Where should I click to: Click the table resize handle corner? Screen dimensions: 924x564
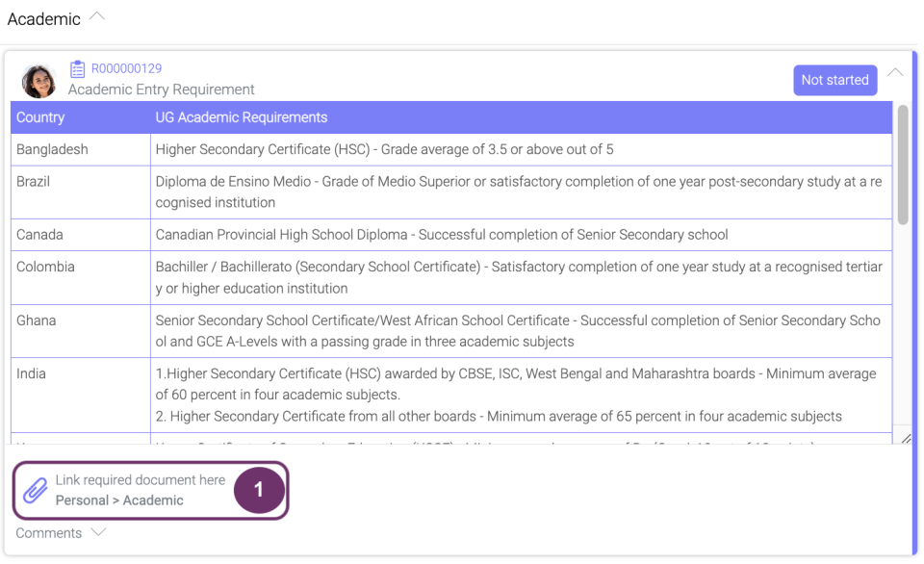(904, 438)
